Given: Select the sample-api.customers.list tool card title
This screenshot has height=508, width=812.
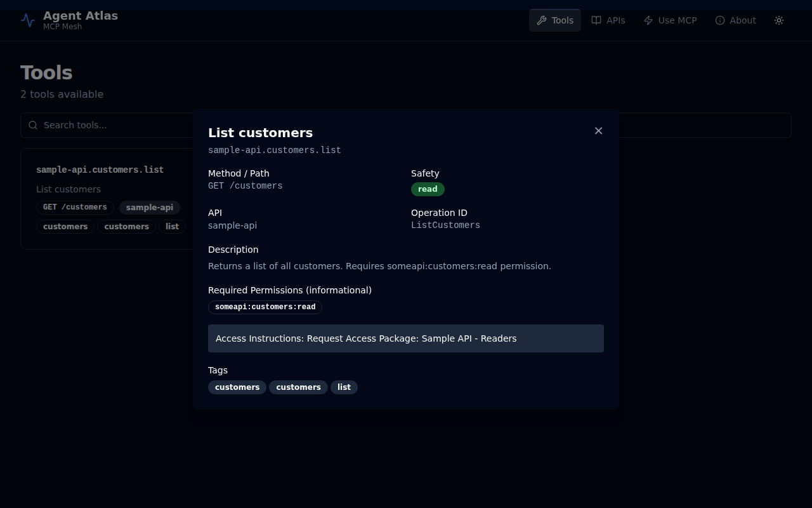Looking at the screenshot, I should coord(100,170).
